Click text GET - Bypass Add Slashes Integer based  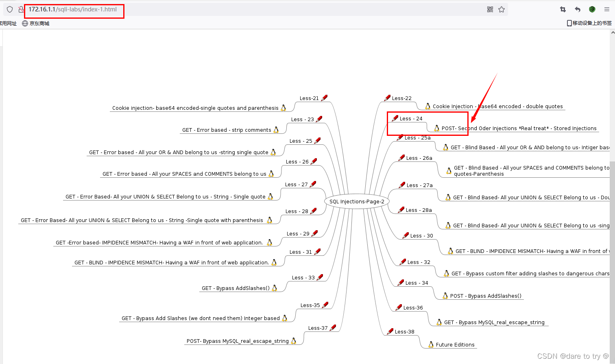point(201,318)
